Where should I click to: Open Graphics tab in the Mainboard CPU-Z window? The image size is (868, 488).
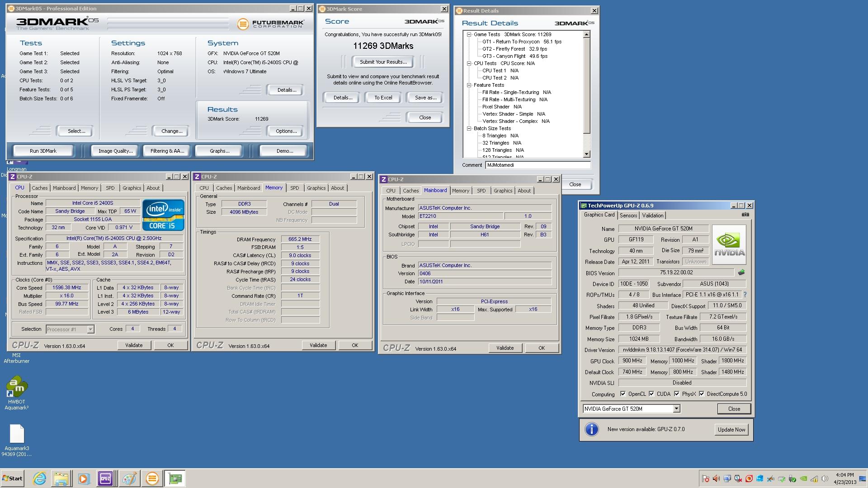503,191
